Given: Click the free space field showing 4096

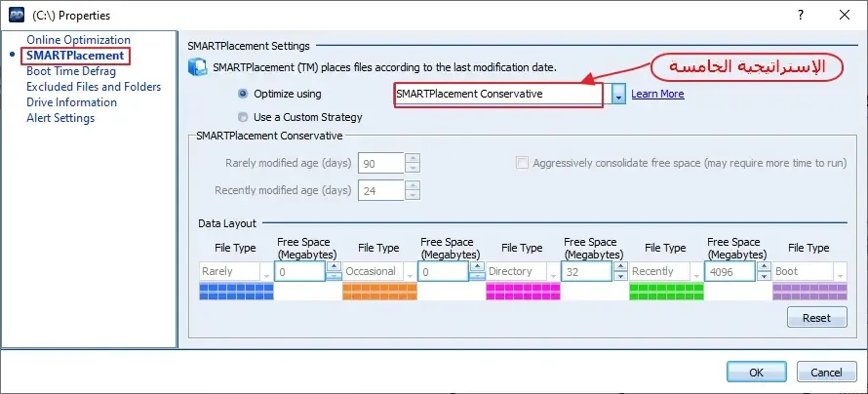Looking at the screenshot, I should [730, 272].
